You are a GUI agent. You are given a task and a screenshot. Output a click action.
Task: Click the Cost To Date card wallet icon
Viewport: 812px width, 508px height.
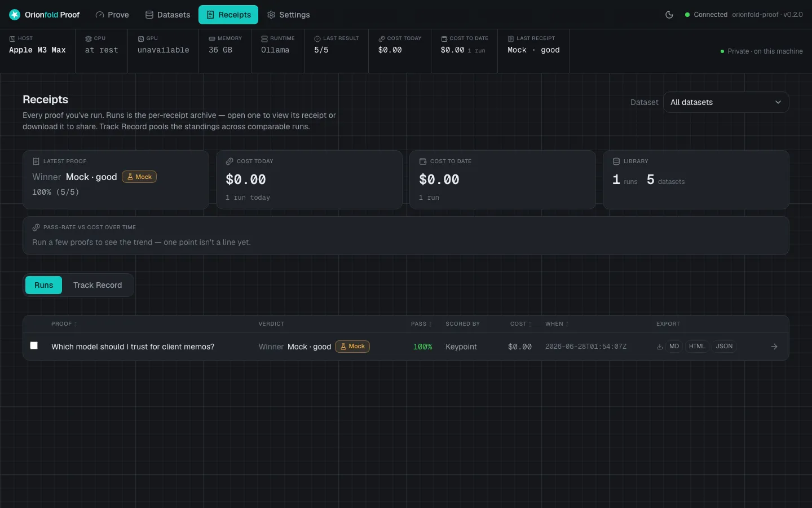coord(423,161)
